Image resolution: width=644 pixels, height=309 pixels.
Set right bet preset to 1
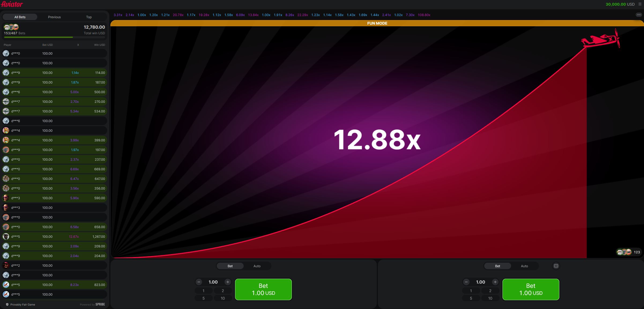tap(471, 291)
